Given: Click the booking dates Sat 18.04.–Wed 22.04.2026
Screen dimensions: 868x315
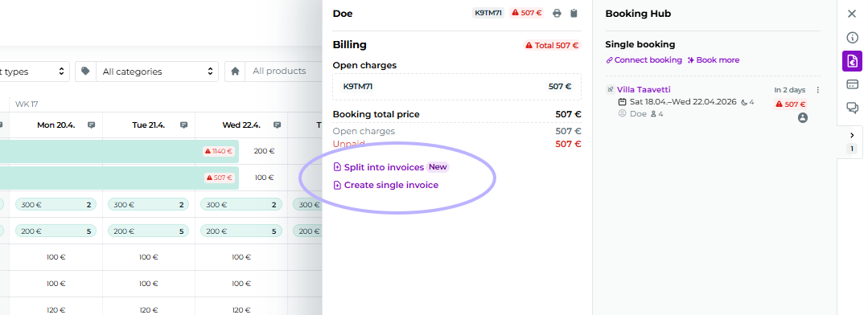Looking at the screenshot, I should point(682,102).
